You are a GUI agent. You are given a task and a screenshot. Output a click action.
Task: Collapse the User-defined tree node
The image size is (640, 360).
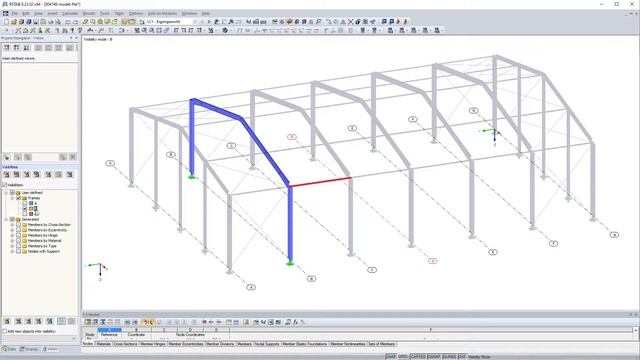click(x=6, y=193)
